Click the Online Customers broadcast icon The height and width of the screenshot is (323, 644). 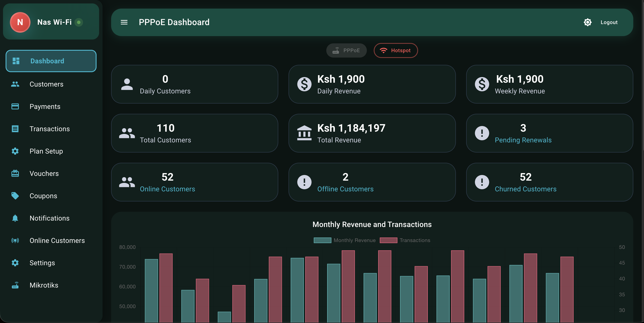tap(15, 241)
